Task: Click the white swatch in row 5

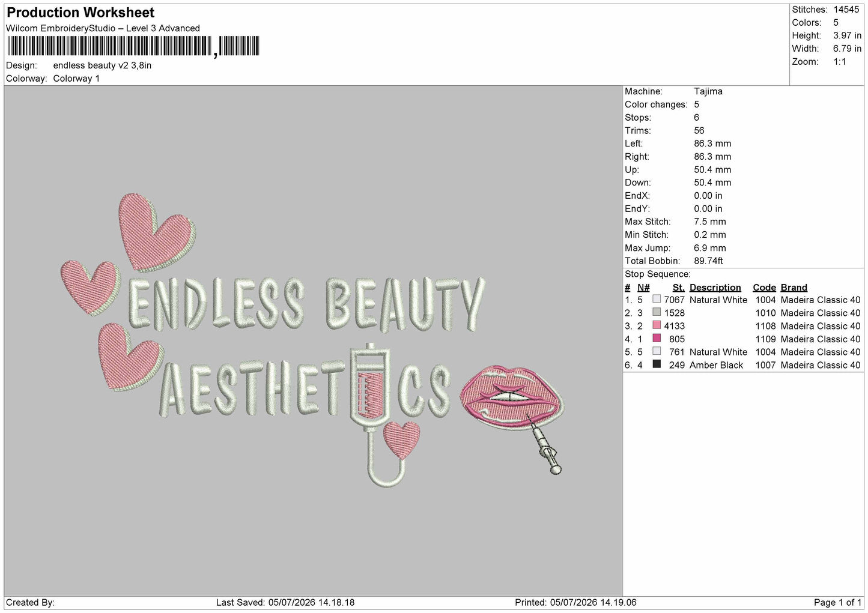Action: click(657, 351)
